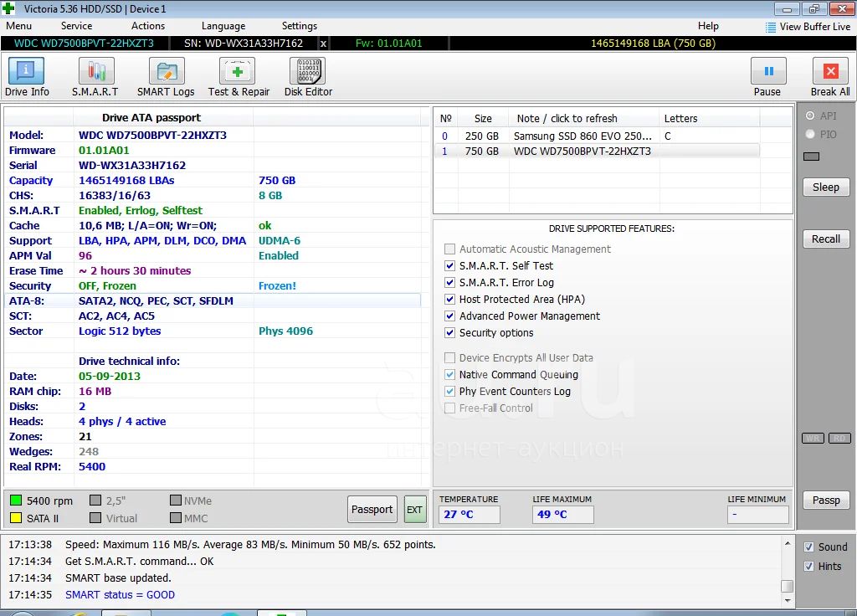
Task: Open SMART Logs toolbar icon
Action: [167, 71]
